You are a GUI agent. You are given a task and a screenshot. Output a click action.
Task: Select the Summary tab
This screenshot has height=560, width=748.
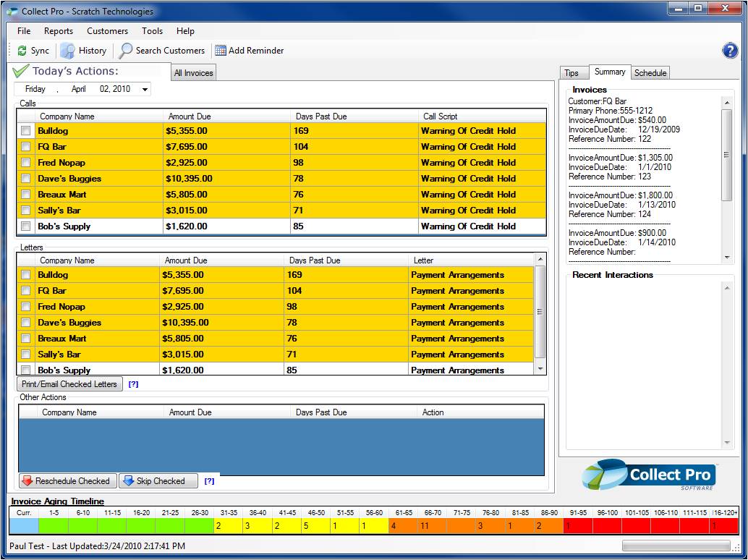(x=610, y=72)
